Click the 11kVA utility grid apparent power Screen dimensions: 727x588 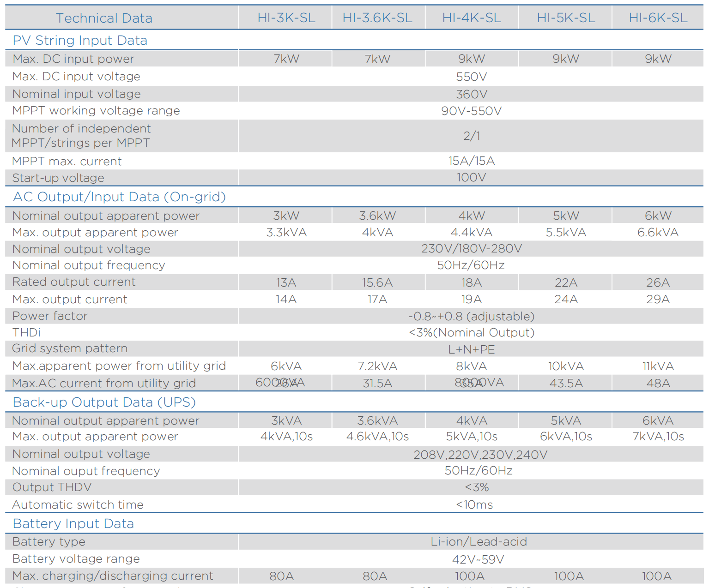pos(658,366)
